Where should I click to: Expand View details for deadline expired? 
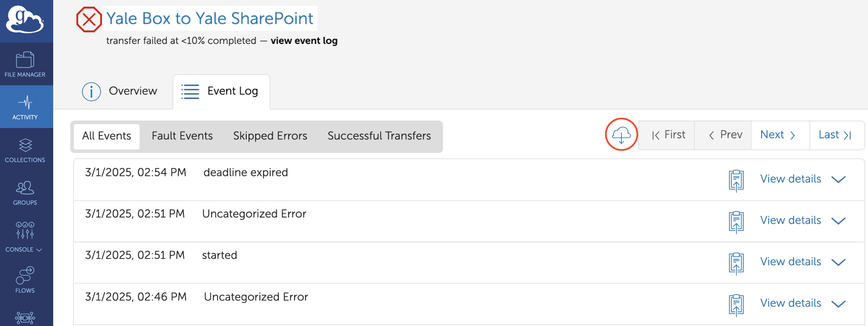click(x=802, y=179)
